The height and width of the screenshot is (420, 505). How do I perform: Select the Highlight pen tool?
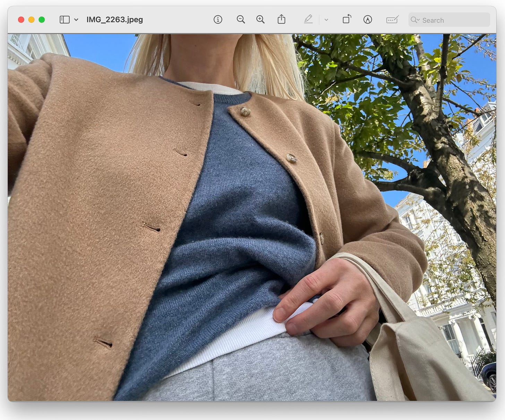(308, 19)
